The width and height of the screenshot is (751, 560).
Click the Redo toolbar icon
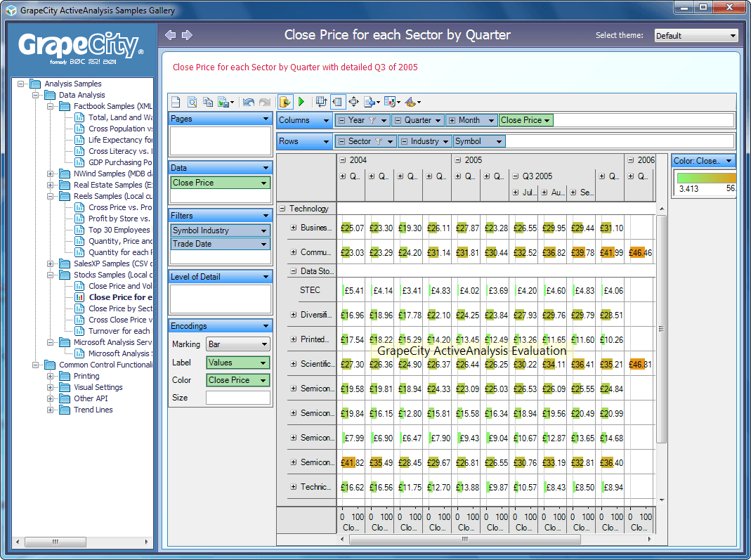pyautogui.click(x=264, y=102)
